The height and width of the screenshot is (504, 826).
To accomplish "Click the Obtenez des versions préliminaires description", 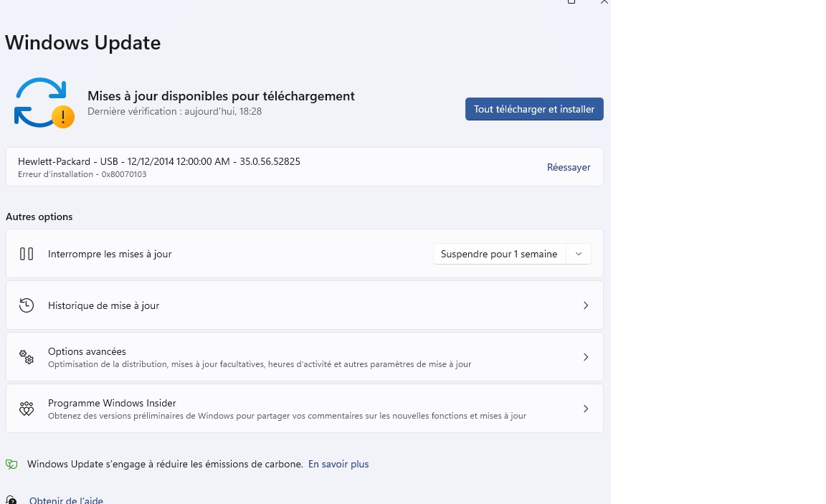I will (287, 416).
